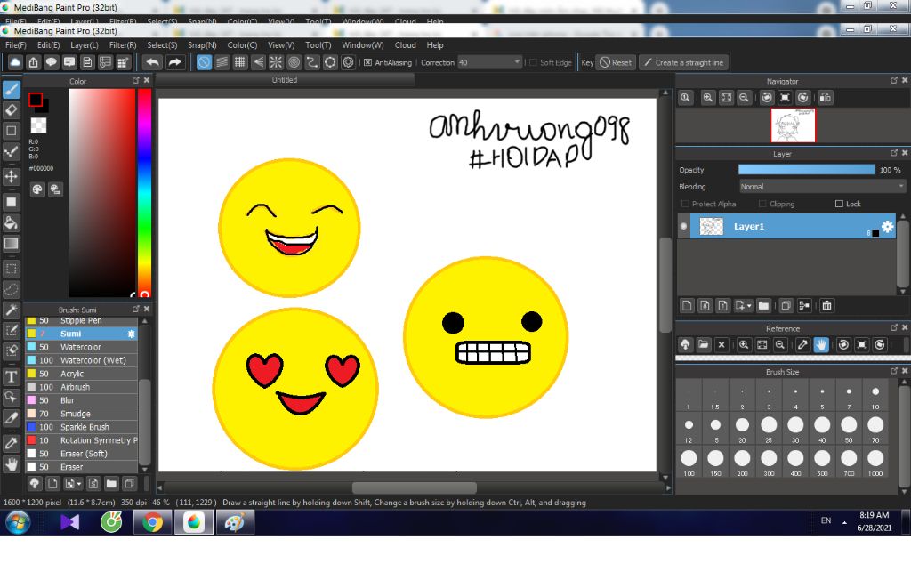Screen dimensions: 911x588
Task: Choose the Lasso selection tool
Action: coord(11,289)
